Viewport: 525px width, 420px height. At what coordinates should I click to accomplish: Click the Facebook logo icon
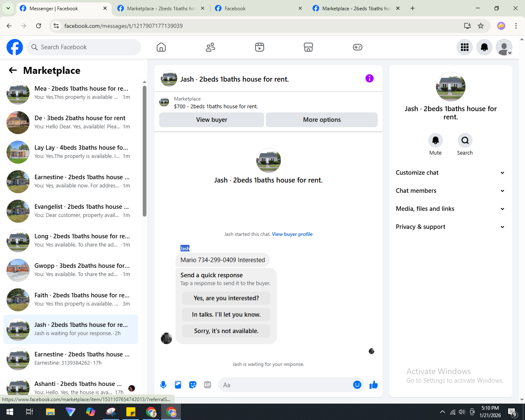pyautogui.click(x=15, y=47)
